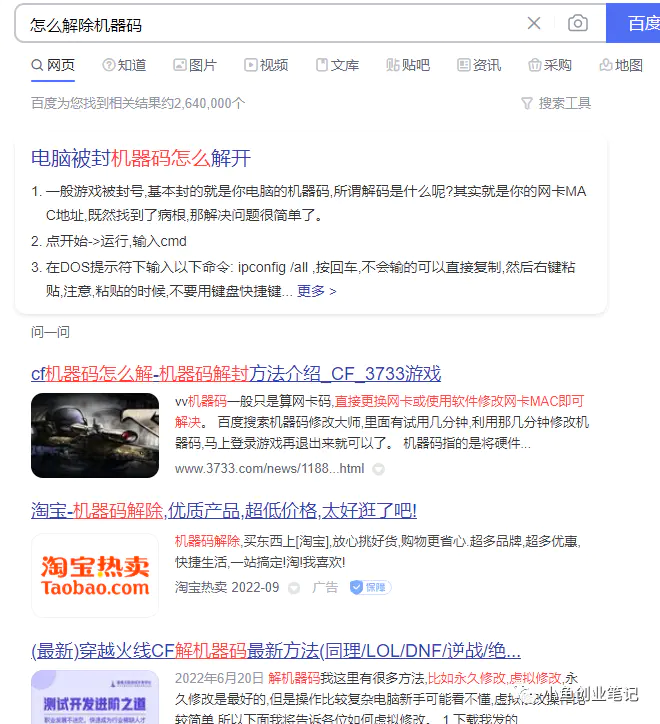Switch to the 知道 tab
Screen dimensions: 660x724
[x=124, y=65]
